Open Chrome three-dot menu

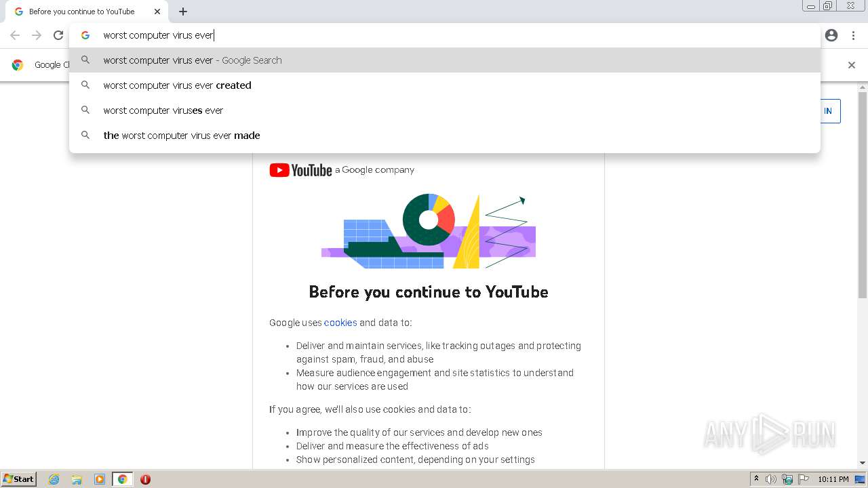coord(853,35)
